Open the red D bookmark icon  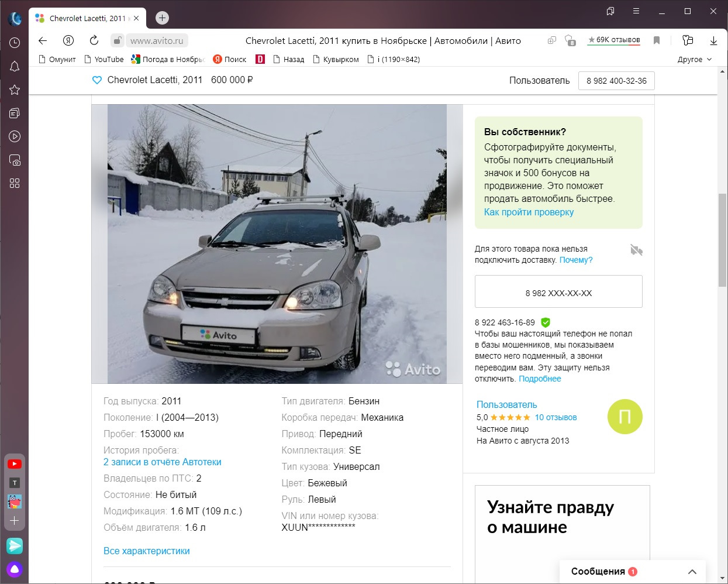point(260,59)
